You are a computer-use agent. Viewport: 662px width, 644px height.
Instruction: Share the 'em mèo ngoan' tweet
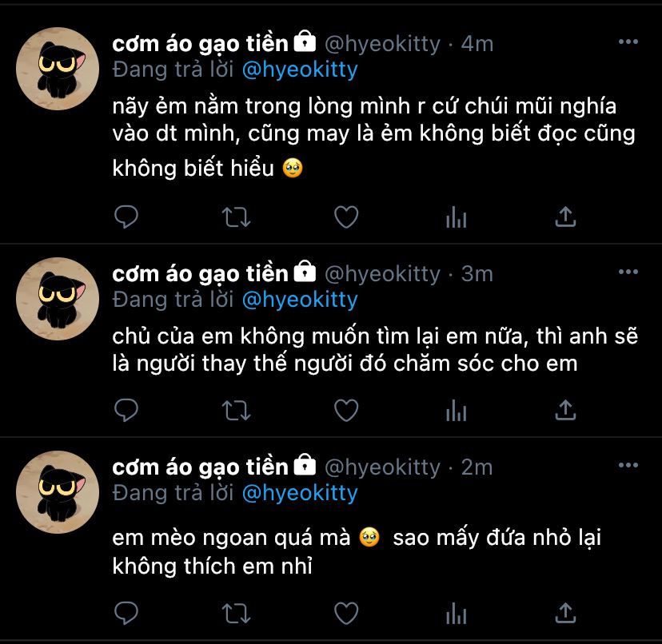click(x=565, y=613)
